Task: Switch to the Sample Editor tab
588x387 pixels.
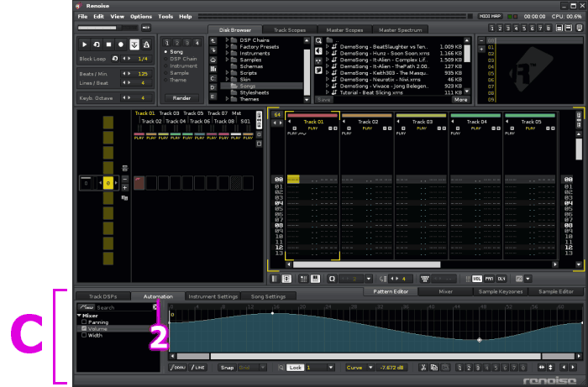Action: point(556,291)
